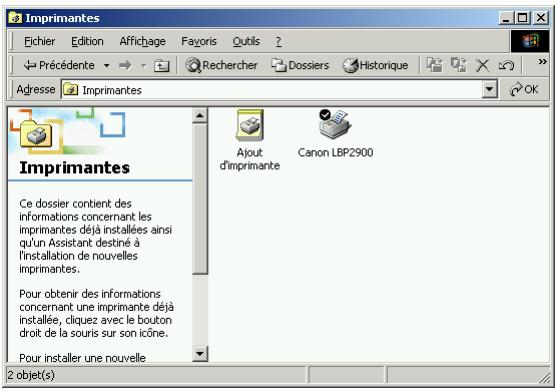Open the forward arrow dropdown
This screenshot has height=390, width=556.
click(x=144, y=66)
